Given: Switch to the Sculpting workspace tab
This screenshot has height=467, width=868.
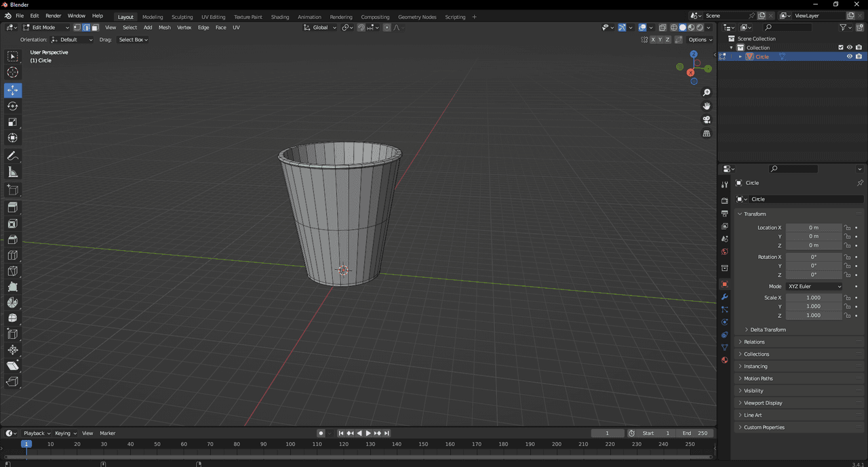Looking at the screenshot, I should click(x=182, y=17).
